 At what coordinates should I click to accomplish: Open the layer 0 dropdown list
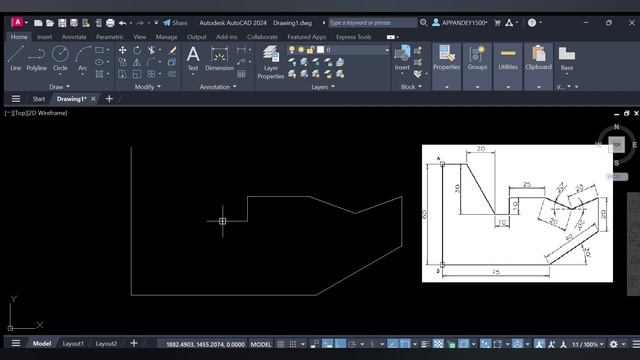[387, 50]
